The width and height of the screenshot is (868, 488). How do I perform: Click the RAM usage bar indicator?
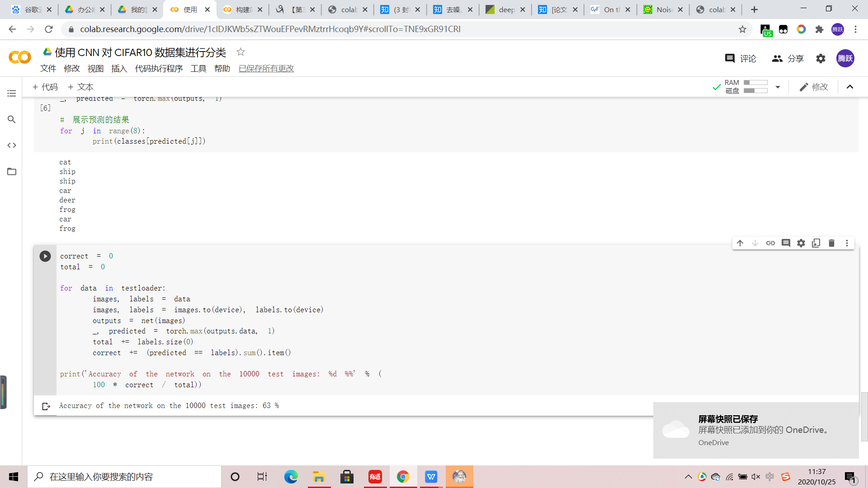point(755,83)
